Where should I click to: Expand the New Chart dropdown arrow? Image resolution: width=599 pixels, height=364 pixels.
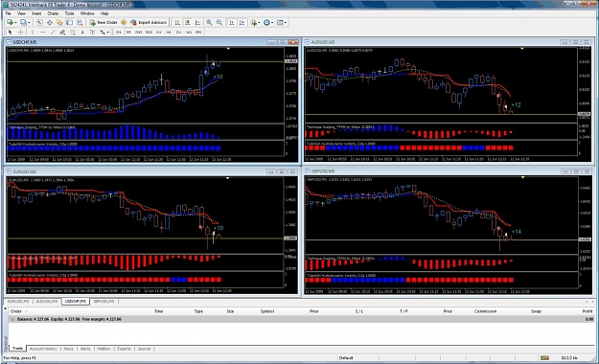coord(15,23)
